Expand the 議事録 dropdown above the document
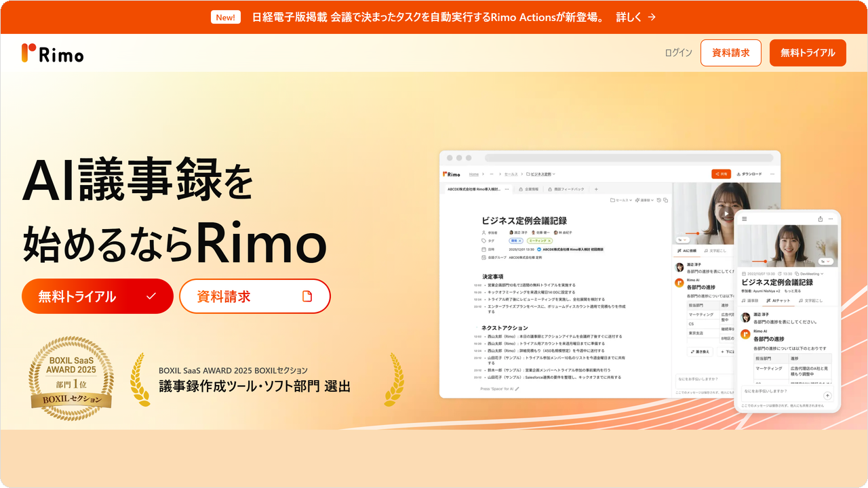The width and height of the screenshot is (868, 488). (645, 200)
